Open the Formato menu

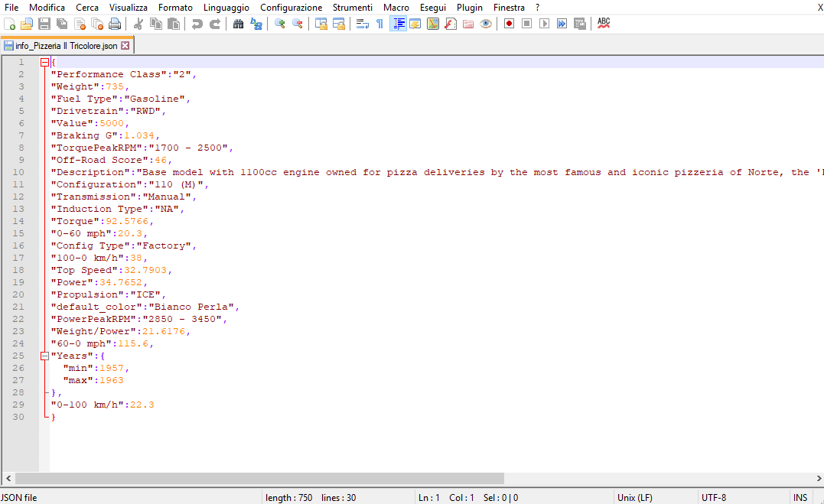coord(175,8)
